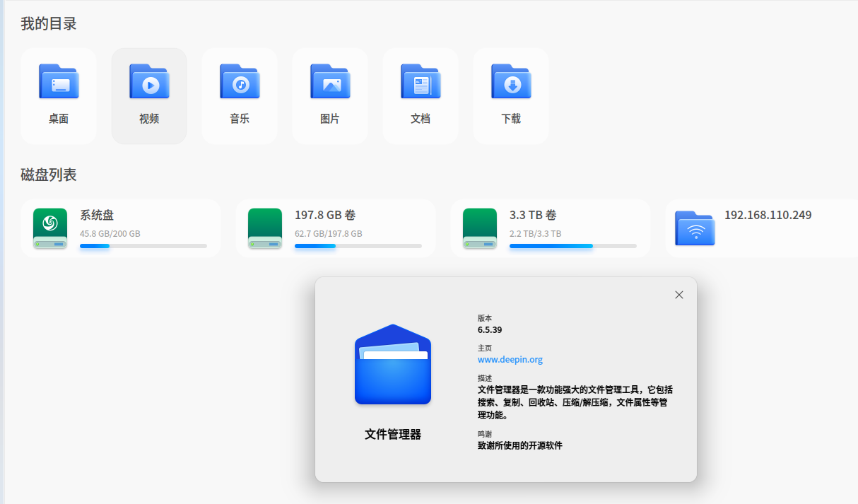Select the 音乐 folder label
Screen dimensions: 858x504
[240, 119]
